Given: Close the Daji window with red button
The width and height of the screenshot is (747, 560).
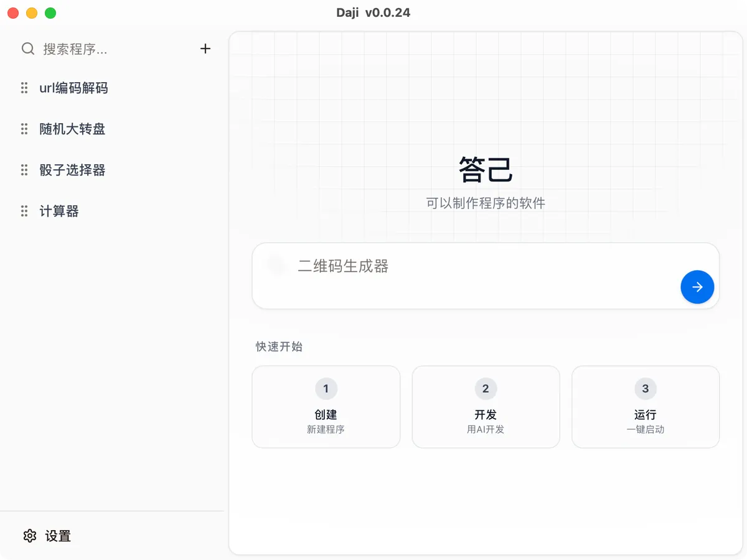Looking at the screenshot, I should 13,13.
